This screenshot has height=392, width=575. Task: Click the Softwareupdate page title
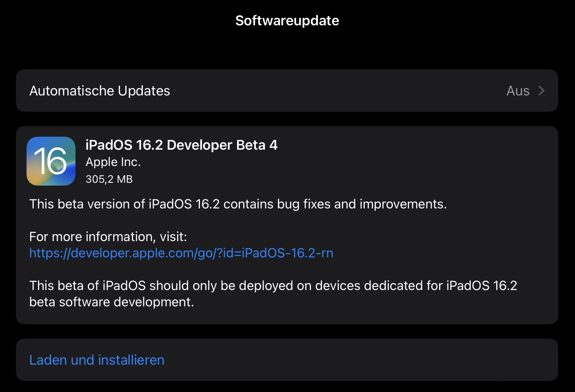coord(287,20)
